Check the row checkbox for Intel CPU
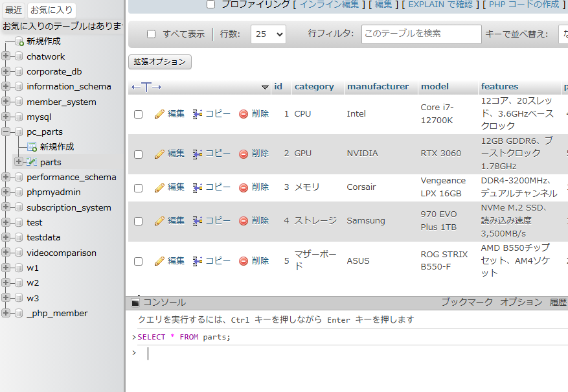 pos(138,114)
